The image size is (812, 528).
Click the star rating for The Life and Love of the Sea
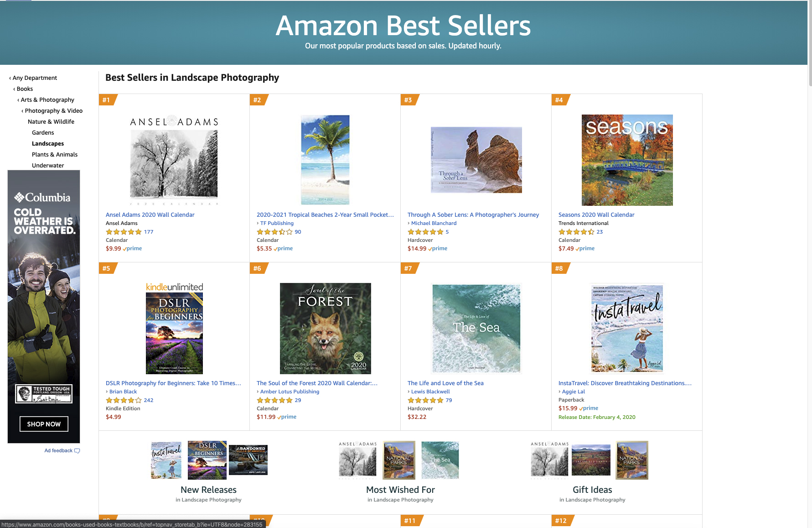(x=425, y=400)
